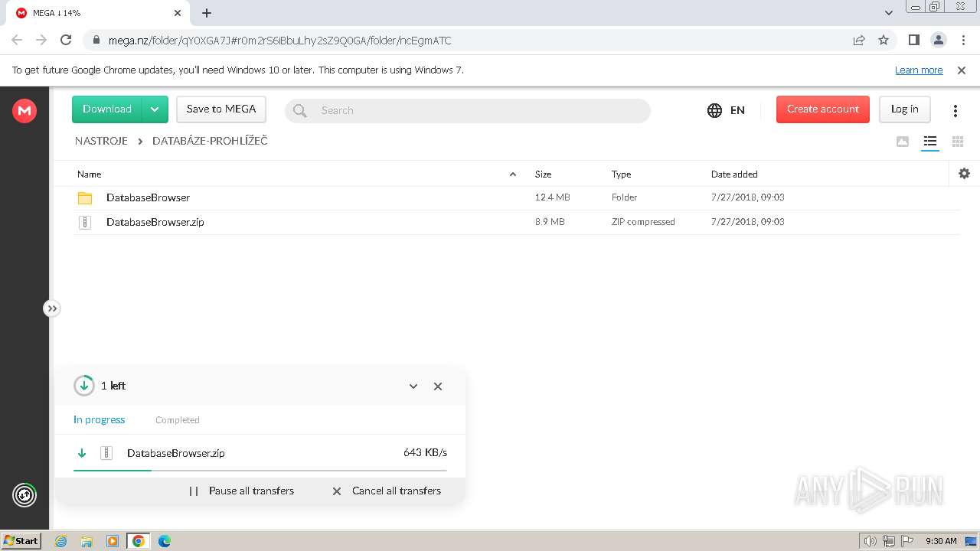Reload the page
Screen dimensions: 980x551
(x=66, y=40)
